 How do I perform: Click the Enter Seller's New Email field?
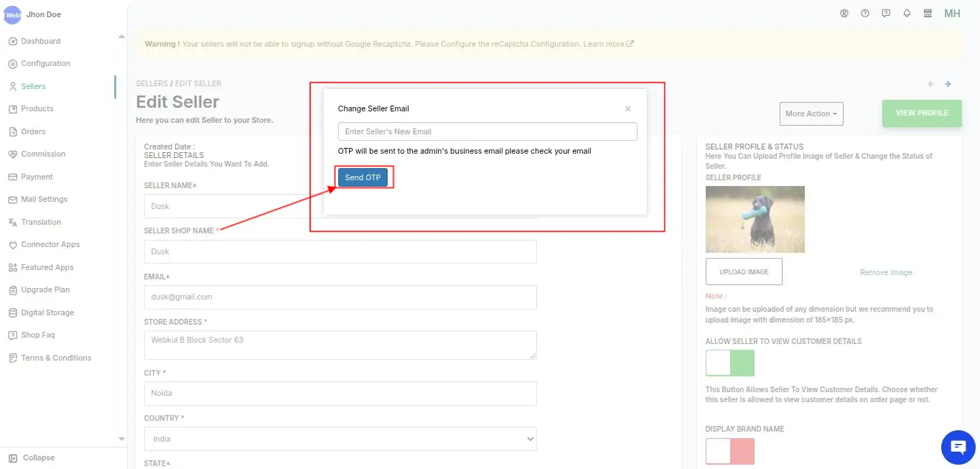487,131
